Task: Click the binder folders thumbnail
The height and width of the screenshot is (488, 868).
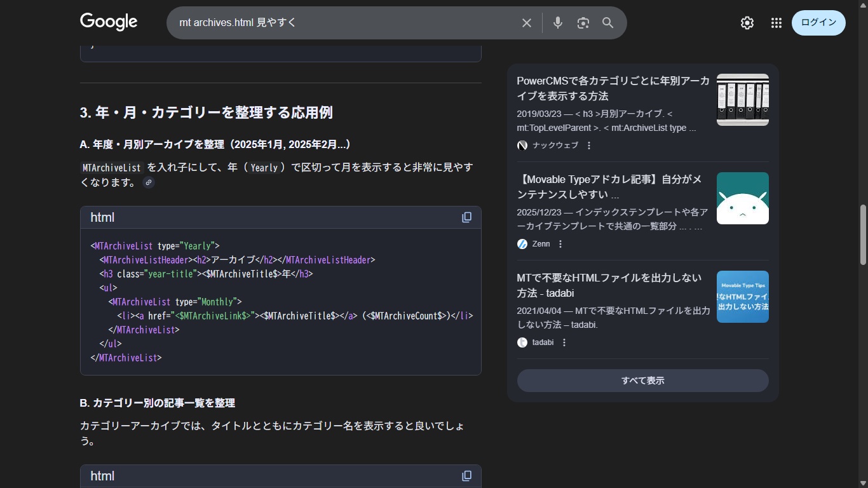Action: point(742,100)
